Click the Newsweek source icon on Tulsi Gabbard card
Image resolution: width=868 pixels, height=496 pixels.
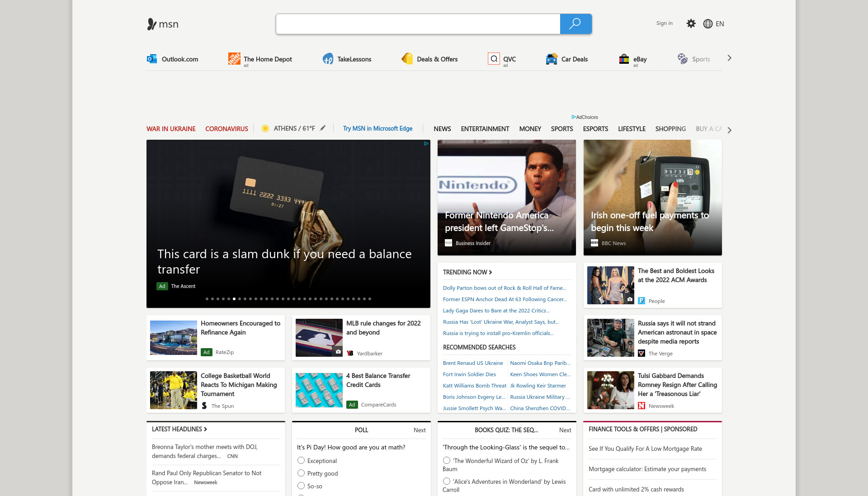click(642, 406)
